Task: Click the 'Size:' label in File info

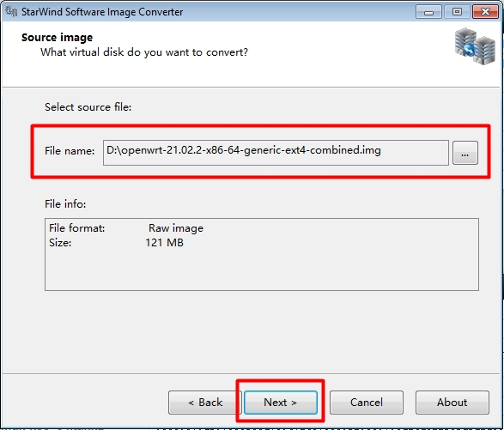Action: (60, 242)
